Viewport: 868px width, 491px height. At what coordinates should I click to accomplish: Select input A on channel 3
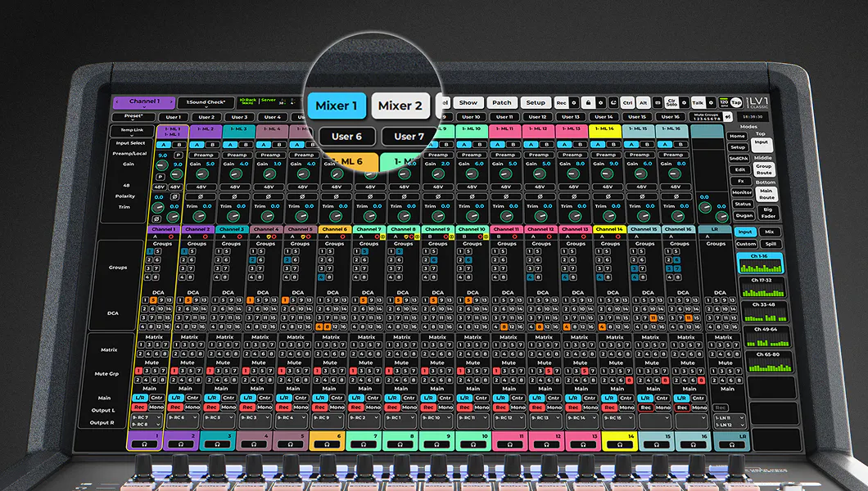[230, 144]
